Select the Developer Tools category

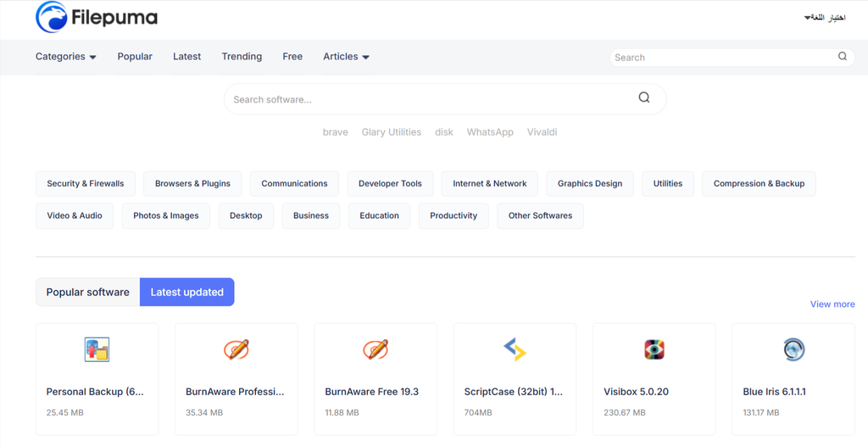[390, 183]
